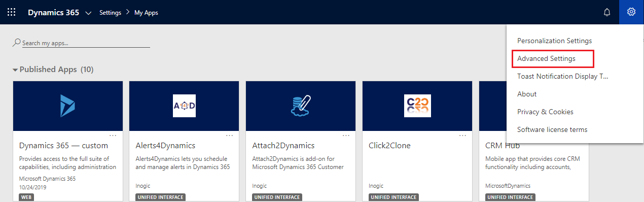Click the Dynamics 365 title
This screenshot has width=644, height=202.
click(53, 13)
